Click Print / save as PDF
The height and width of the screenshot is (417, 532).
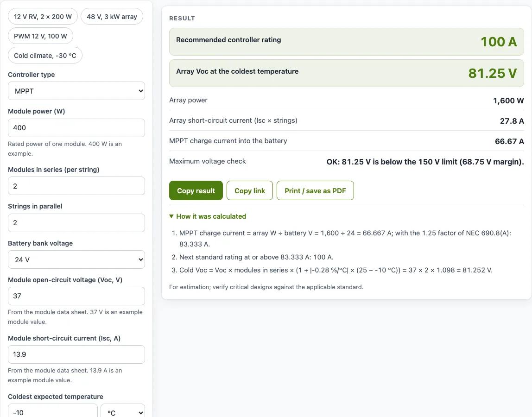click(315, 191)
